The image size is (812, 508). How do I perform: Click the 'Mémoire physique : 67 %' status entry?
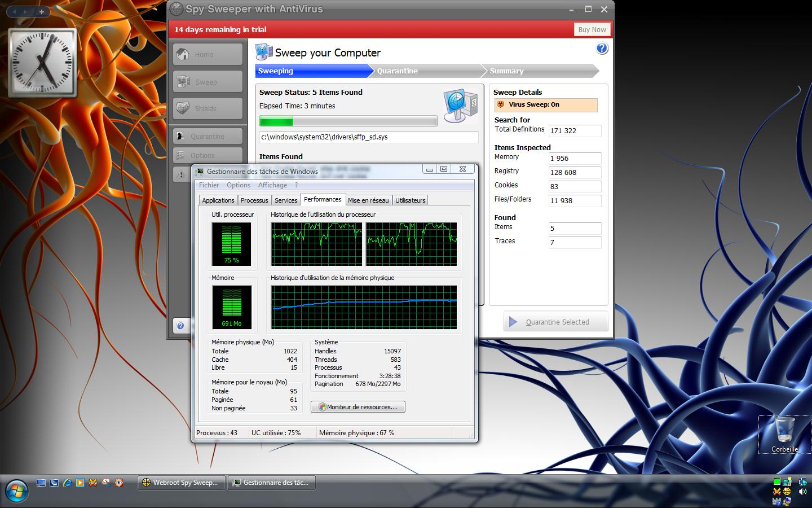[356, 433]
